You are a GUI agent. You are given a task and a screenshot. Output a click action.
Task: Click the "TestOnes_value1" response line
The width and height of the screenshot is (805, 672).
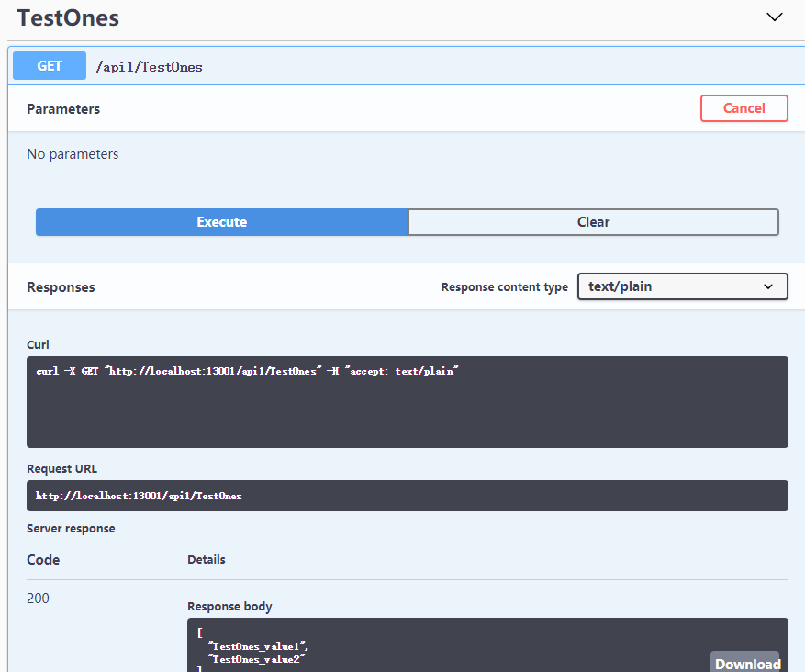pos(258,645)
